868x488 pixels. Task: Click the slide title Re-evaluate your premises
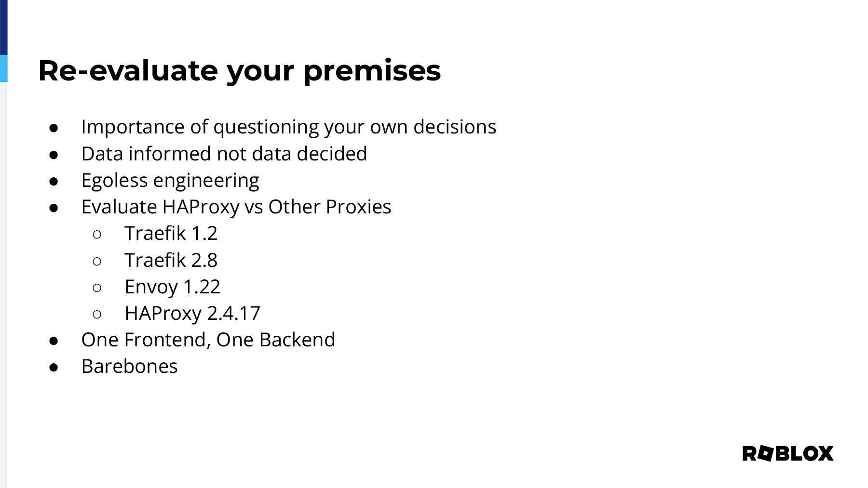click(x=239, y=70)
